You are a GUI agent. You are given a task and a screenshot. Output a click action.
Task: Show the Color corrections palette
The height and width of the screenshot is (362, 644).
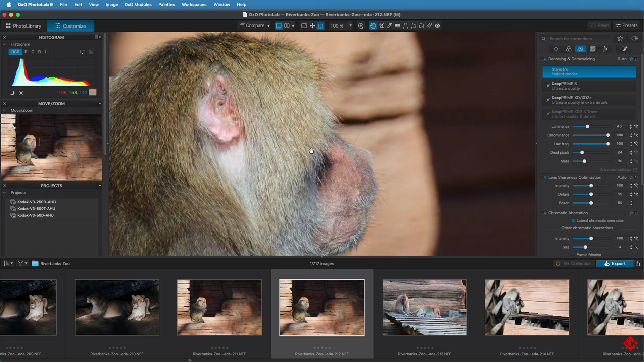pyautogui.click(x=568, y=49)
